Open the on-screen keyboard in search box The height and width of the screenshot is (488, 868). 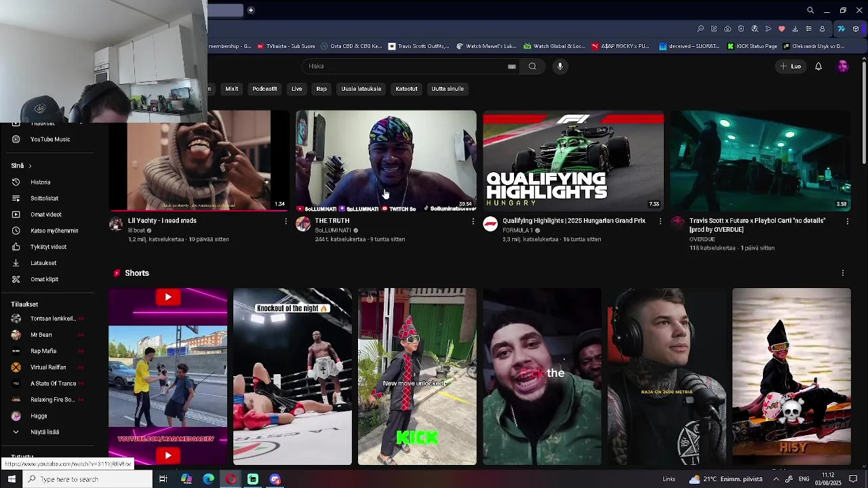coord(512,66)
